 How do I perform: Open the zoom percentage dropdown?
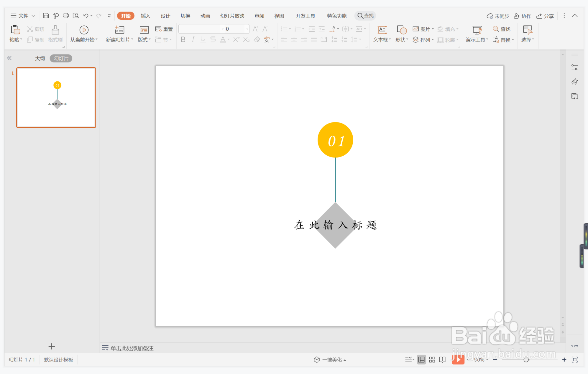[x=487, y=360]
